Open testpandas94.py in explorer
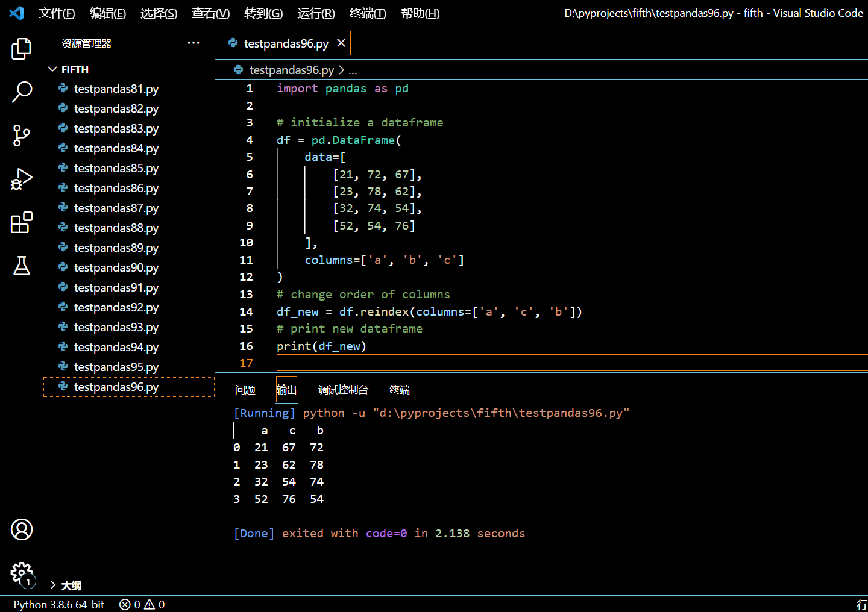 pyautogui.click(x=129, y=347)
